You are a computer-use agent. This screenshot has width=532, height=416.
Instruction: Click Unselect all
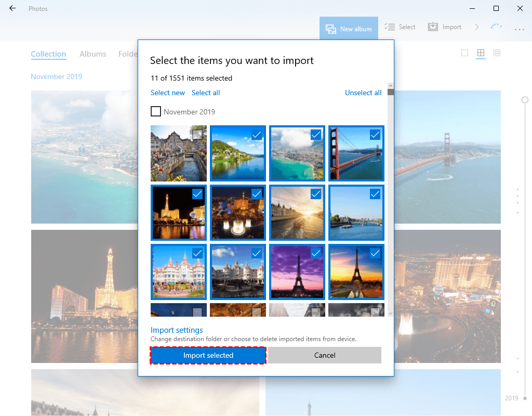point(363,93)
